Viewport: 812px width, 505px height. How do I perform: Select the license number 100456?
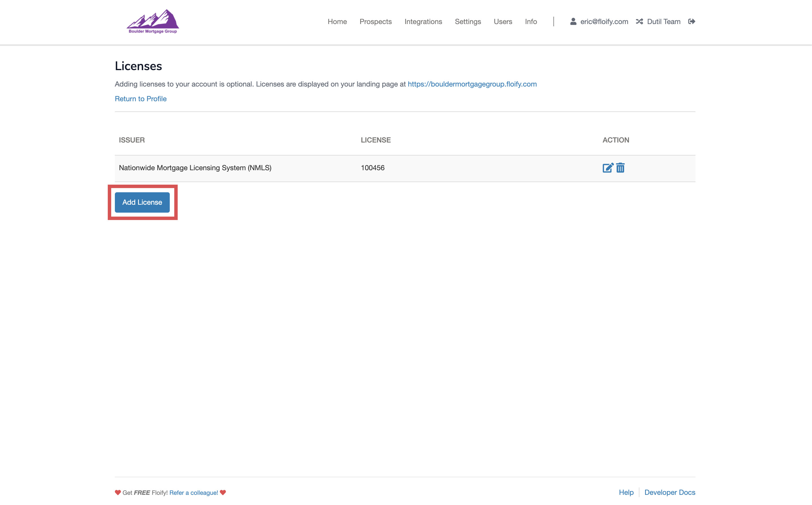point(373,168)
